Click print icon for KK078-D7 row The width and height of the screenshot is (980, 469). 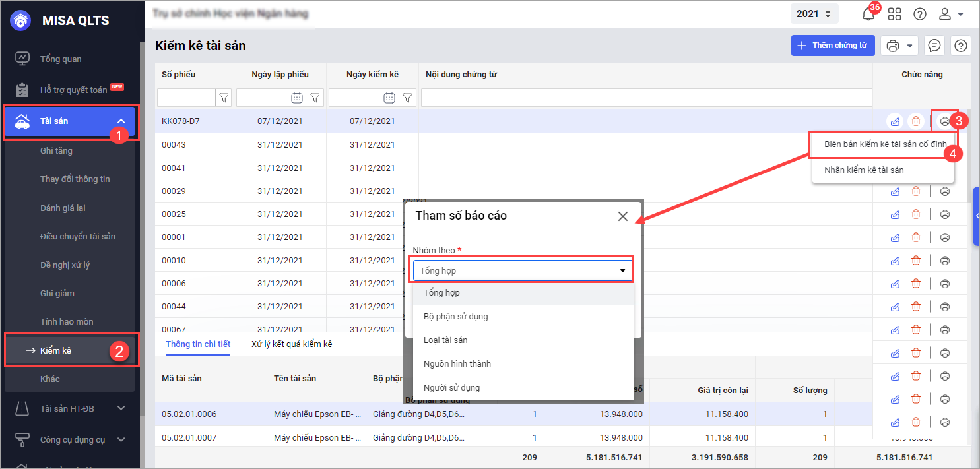tap(945, 121)
